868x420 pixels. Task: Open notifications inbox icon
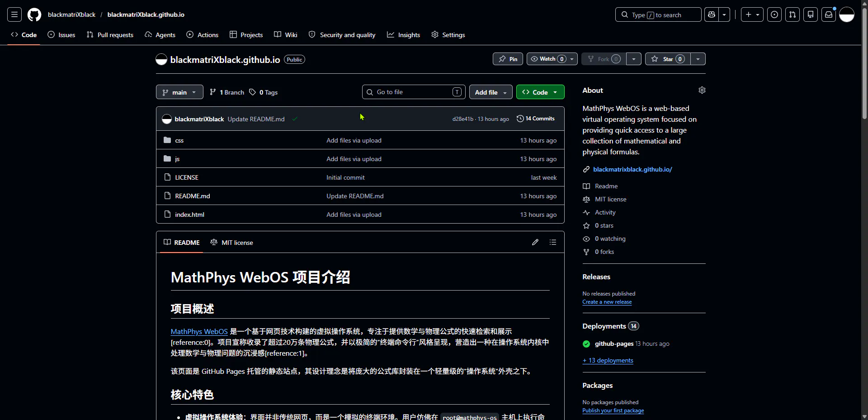point(829,14)
